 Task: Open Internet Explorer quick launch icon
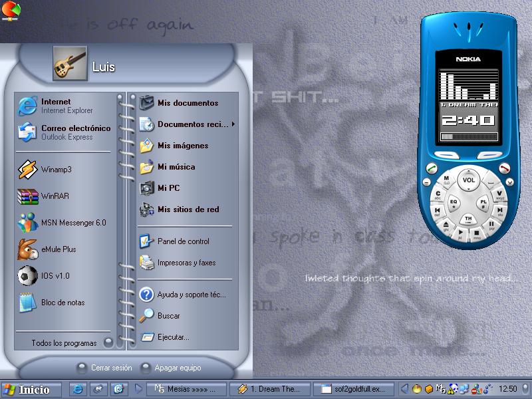point(78,389)
